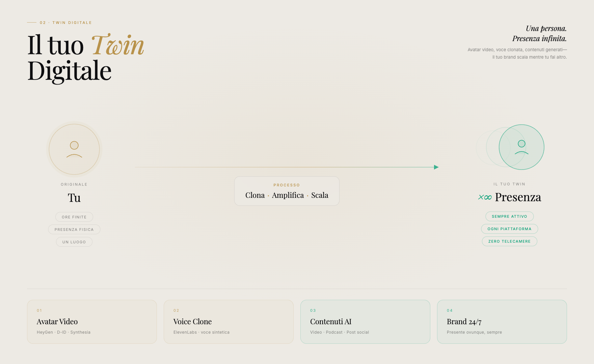Select the ORE FINITE pill tag
This screenshot has width=594, height=364.
pyautogui.click(x=74, y=217)
